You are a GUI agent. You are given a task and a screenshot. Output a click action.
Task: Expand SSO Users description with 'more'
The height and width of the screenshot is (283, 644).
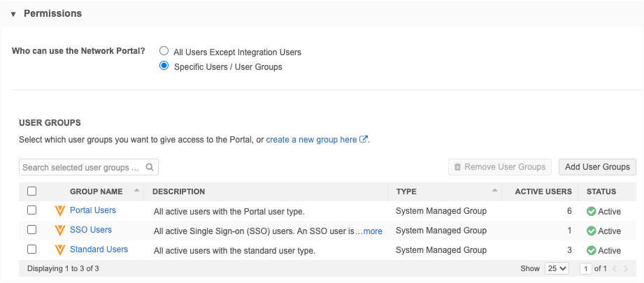[x=373, y=231]
